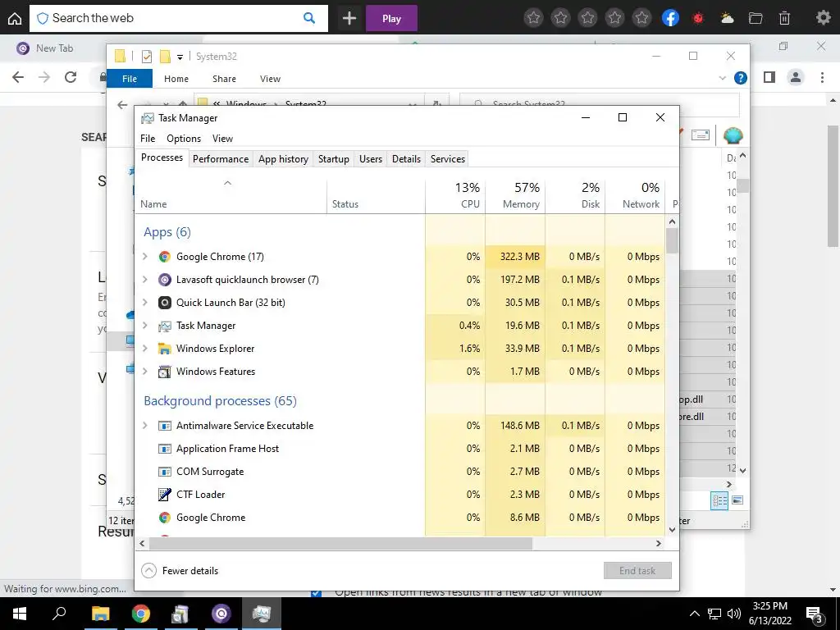Click the trash can icon in top bar

pos(784,18)
